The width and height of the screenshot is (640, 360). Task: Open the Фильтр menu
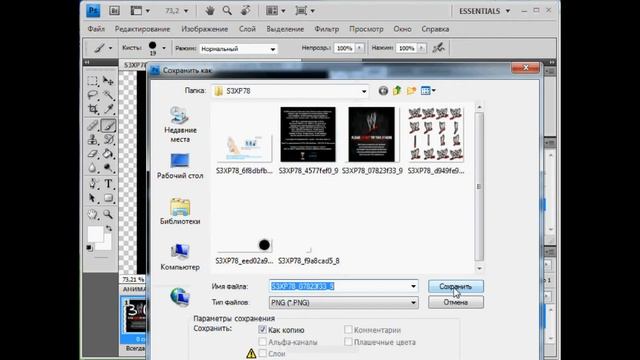click(x=327, y=29)
